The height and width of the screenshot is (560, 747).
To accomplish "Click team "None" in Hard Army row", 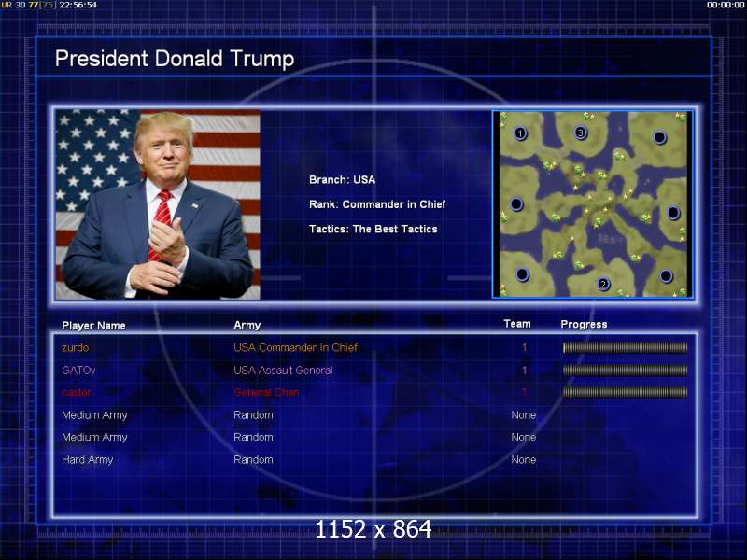I will click(x=523, y=459).
